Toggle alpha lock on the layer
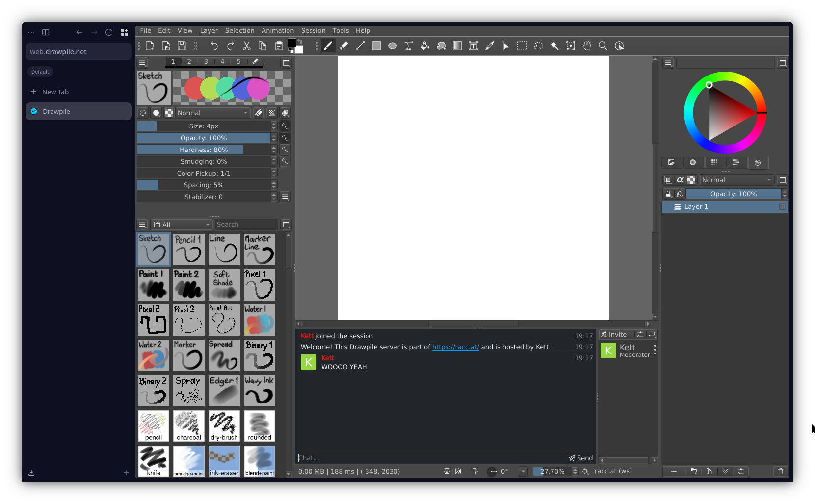This screenshot has width=815, height=504. 680,180
